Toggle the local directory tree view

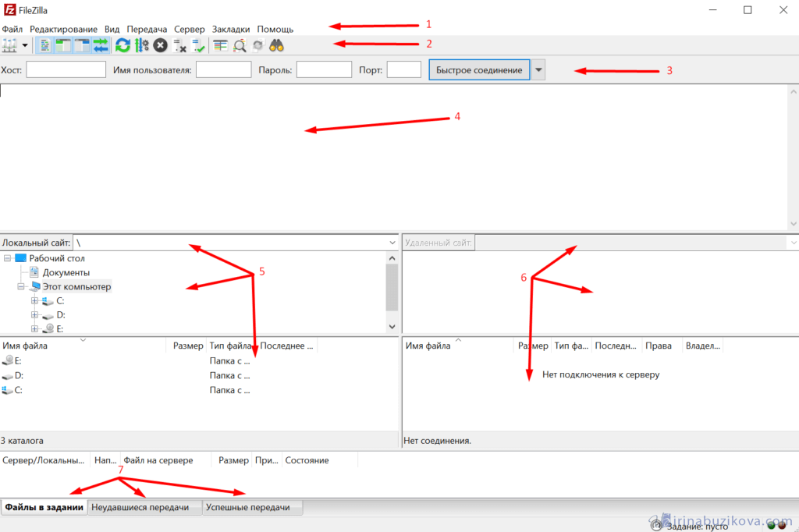coord(63,45)
